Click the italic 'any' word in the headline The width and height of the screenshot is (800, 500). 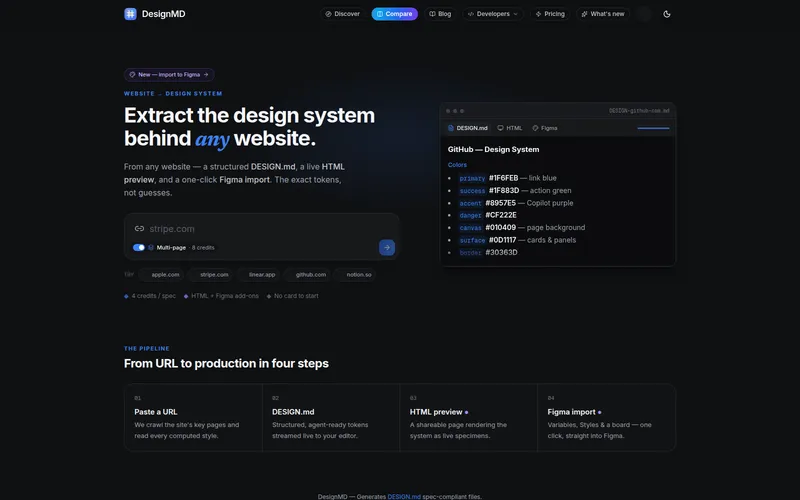[x=212, y=139]
